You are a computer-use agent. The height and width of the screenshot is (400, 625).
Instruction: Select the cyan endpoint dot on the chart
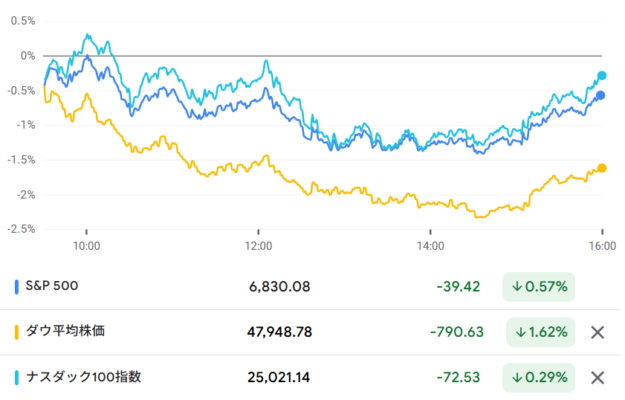point(602,75)
